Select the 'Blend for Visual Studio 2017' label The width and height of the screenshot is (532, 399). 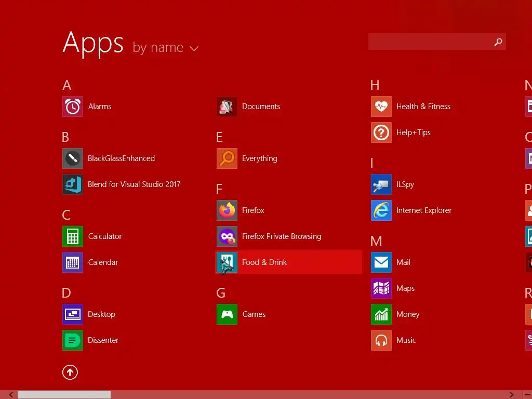[134, 184]
